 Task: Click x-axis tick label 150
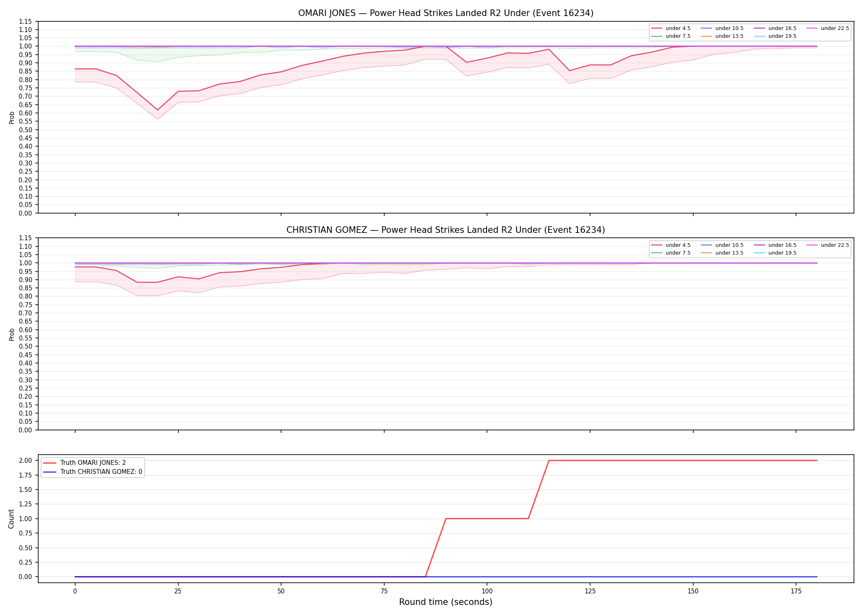point(693,591)
